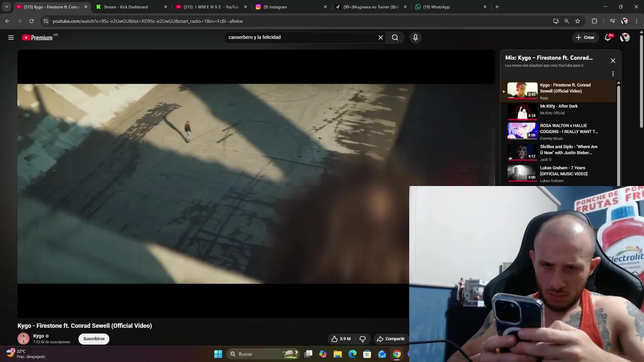Start voice search with microphone icon
This screenshot has width=644, height=362.
click(415, 37)
